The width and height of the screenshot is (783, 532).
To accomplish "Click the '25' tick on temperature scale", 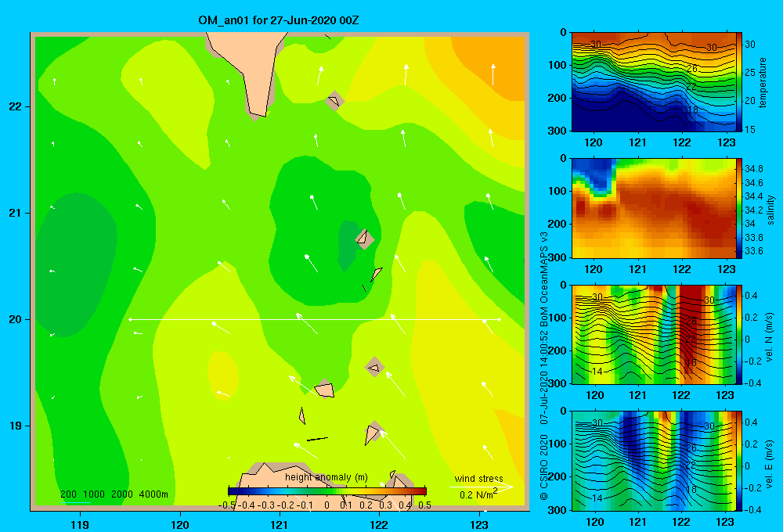I will tap(750, 73).
